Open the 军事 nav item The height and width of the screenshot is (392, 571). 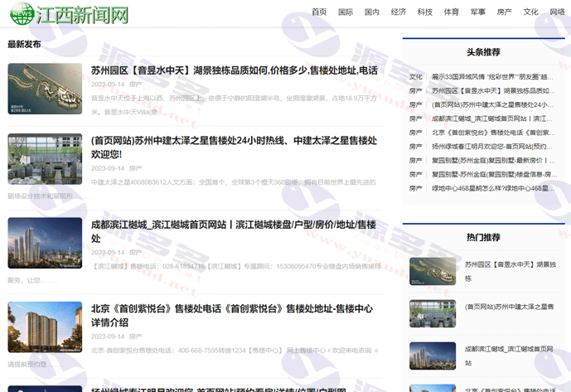point(478,12)
